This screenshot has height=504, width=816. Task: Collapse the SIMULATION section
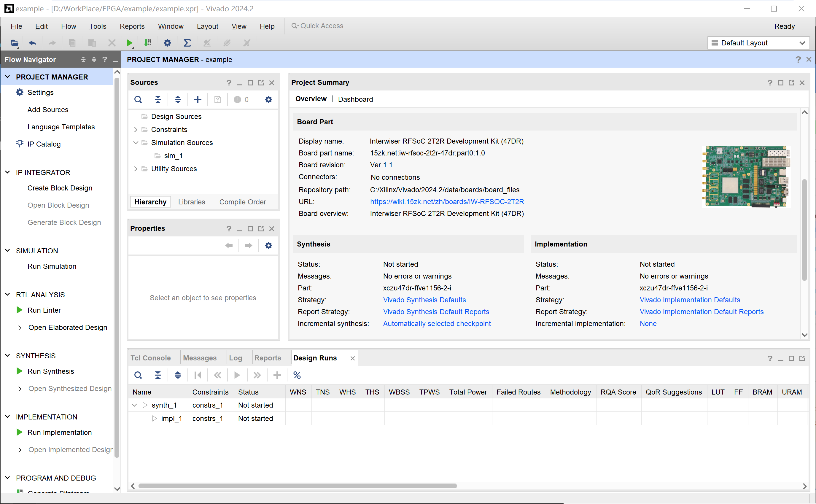tap(7, 251)
